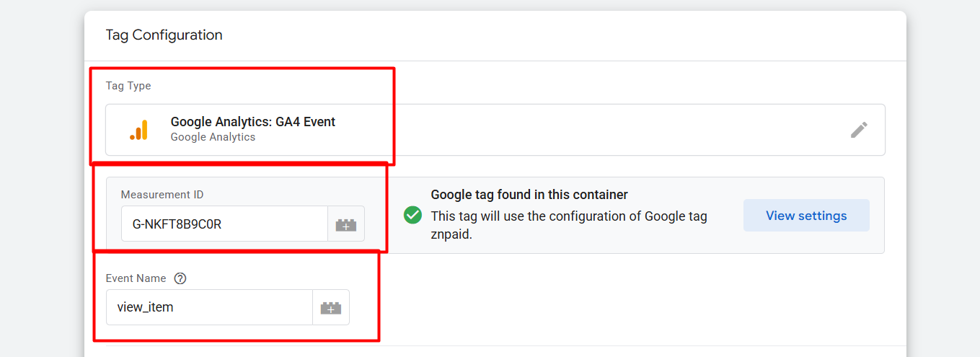980x357 pixels.
Task: Click the green checkmark status icon
Action: pyautogui.click(x=413, y=215)
